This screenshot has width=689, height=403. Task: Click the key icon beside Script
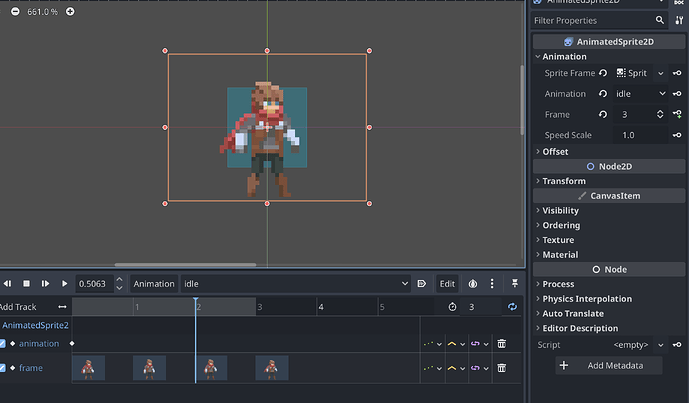click(x=677, y=345)
